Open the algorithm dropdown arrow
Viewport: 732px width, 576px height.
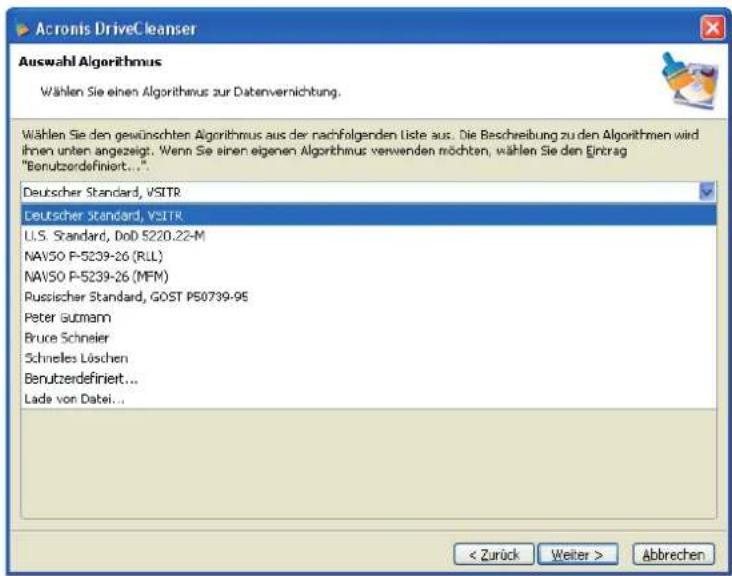[707, 191]
